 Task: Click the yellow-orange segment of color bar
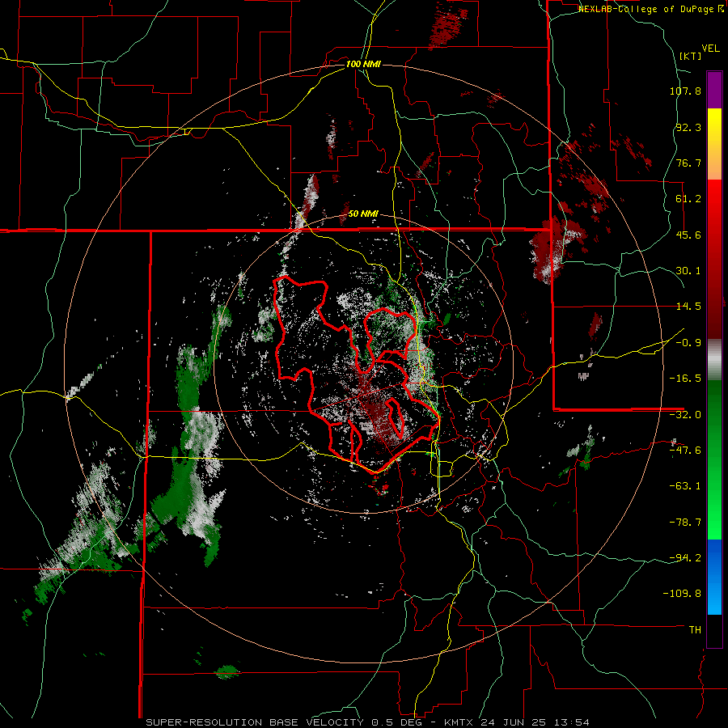[714, 144]
